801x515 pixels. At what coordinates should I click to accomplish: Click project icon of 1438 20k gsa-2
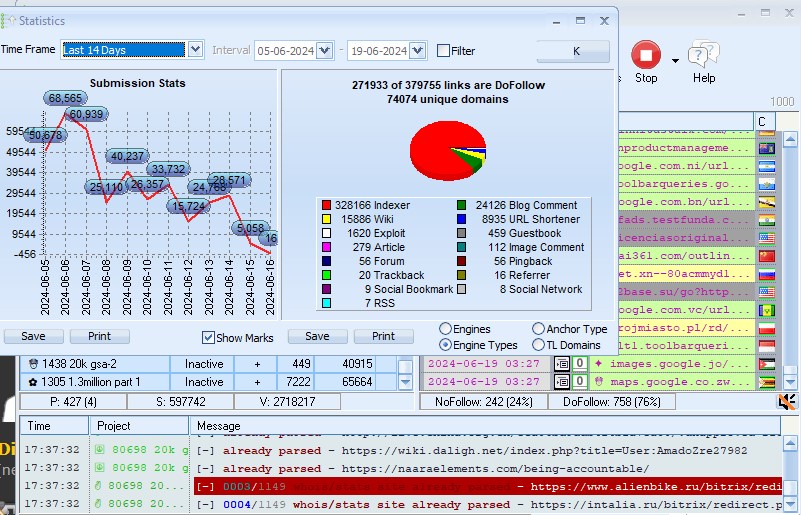(x=33, y=364)
